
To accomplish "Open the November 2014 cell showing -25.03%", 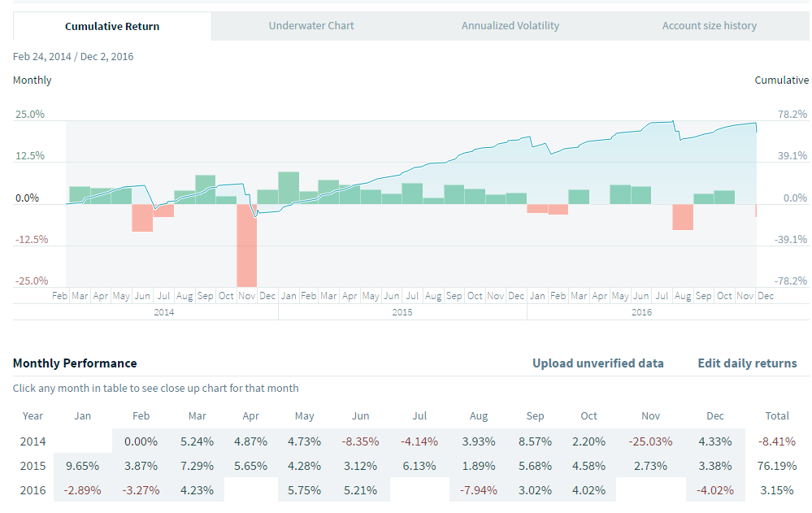I will click(650, 441).
